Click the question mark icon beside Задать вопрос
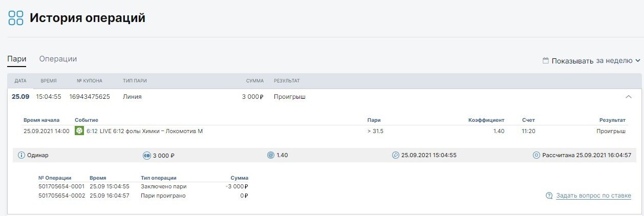This screenshot has height=216, width=644. (549, 196)
